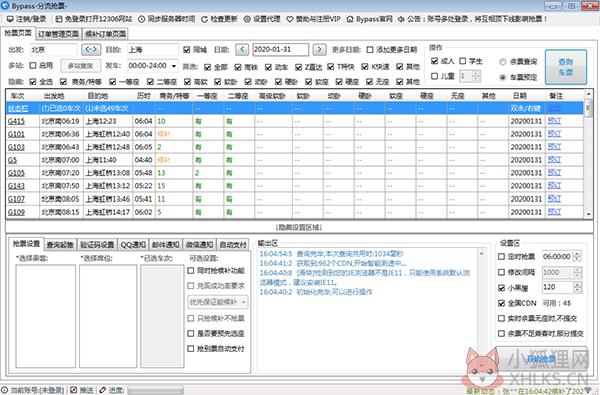Screen dimensions: 600x395
Task: Toggle 全国CDN checkbox
Action: (x=501, y=303)
